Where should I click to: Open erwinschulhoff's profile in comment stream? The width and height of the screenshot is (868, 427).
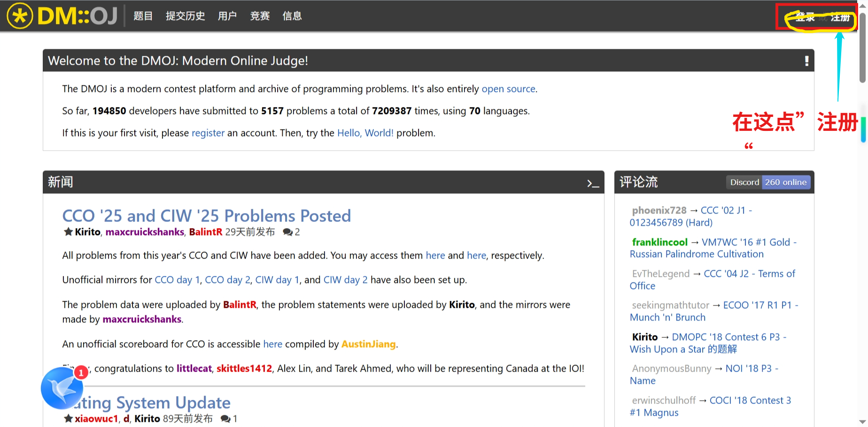click(664, 400)
